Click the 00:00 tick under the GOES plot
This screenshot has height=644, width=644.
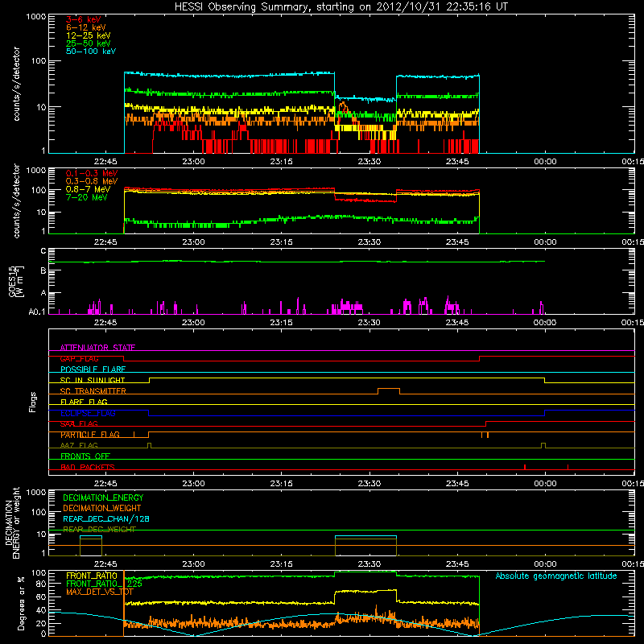pyautogui.click(x=545, y=323)
